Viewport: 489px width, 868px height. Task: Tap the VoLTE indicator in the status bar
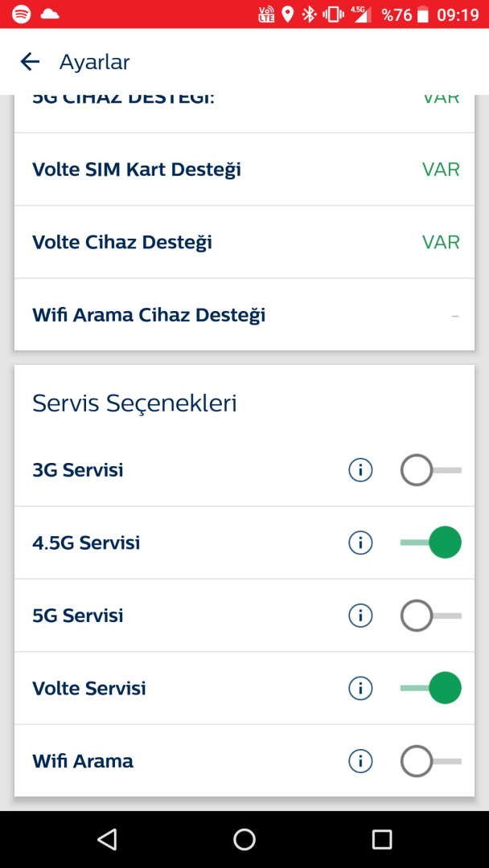[x=265, y=14]
